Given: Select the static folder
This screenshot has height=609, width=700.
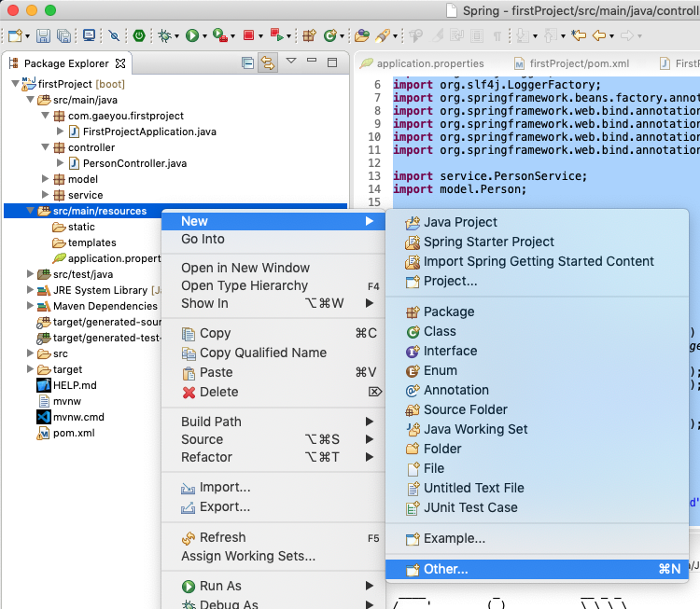Looking at the screenshot, I should 81,227.
